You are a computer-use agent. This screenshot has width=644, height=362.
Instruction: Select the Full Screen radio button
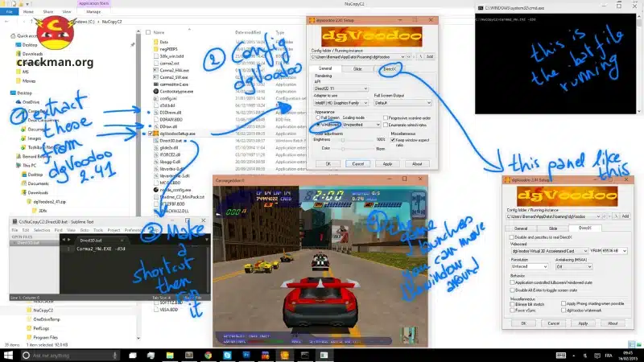tap(318, 117)
